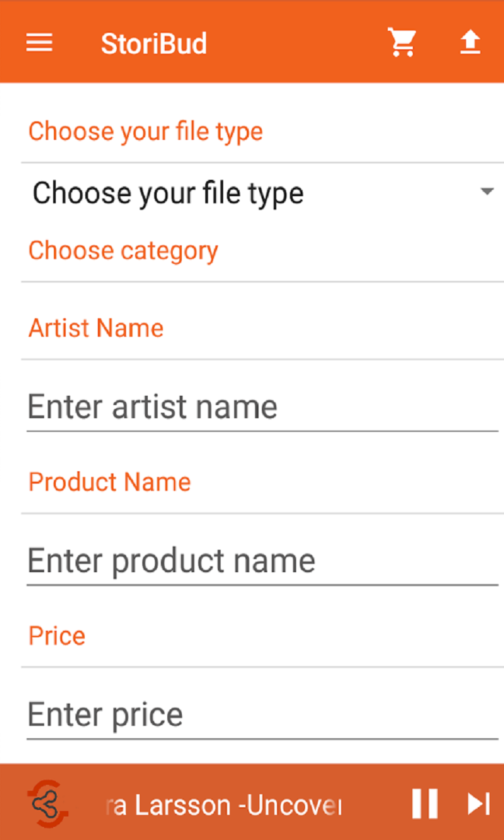Image resolution: width=504 pixels, height=840 pixels.
Task: Open the shopping cart
Action: click(x=402, y=43)
